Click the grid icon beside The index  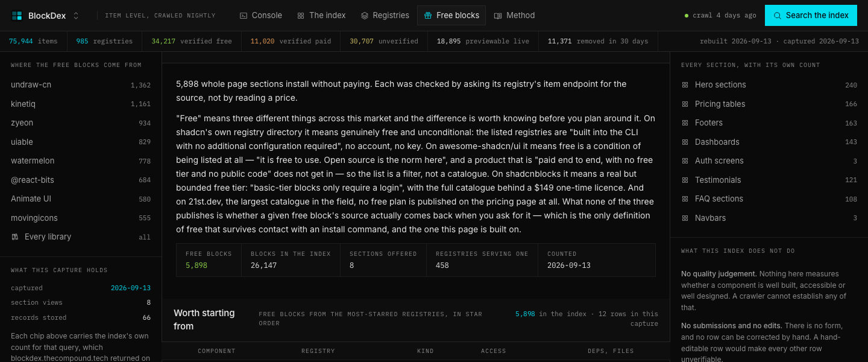pos(301,16)
